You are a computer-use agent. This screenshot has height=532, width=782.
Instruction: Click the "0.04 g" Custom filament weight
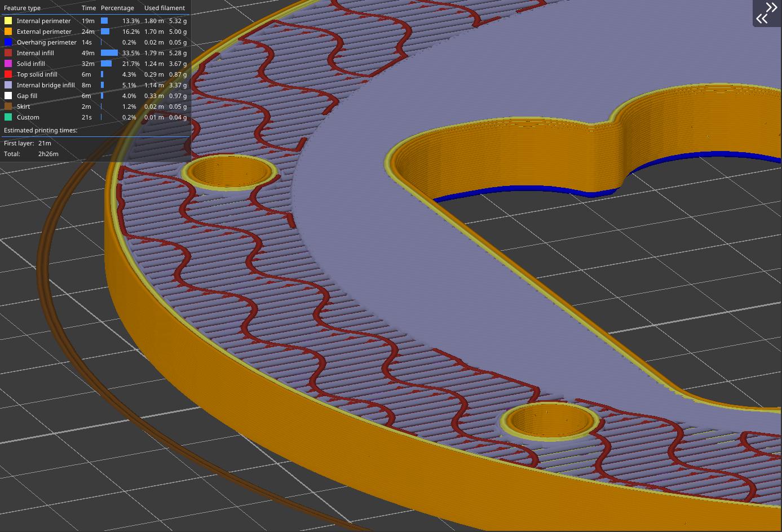(178, 117)
